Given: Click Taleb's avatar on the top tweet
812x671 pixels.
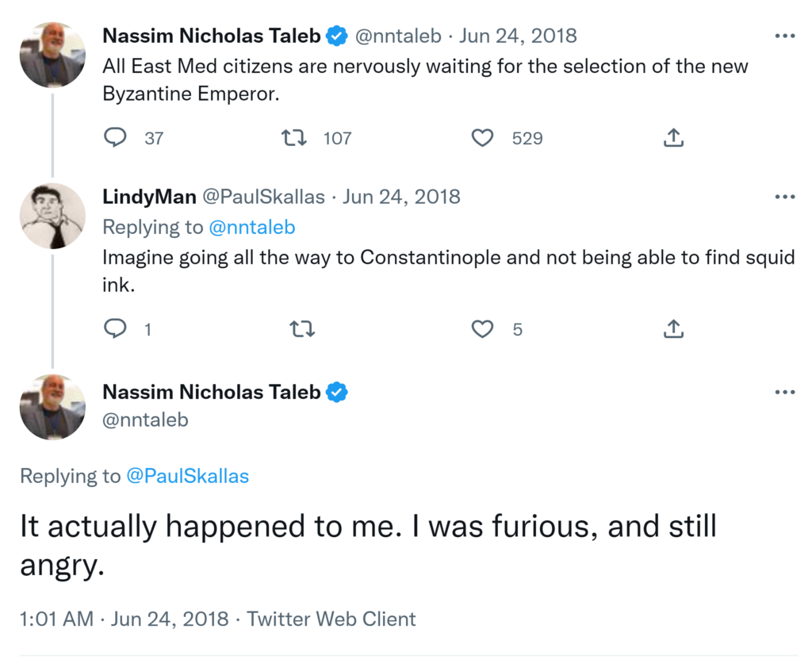Looking at the screenshot, I should (x=52, y=55).
